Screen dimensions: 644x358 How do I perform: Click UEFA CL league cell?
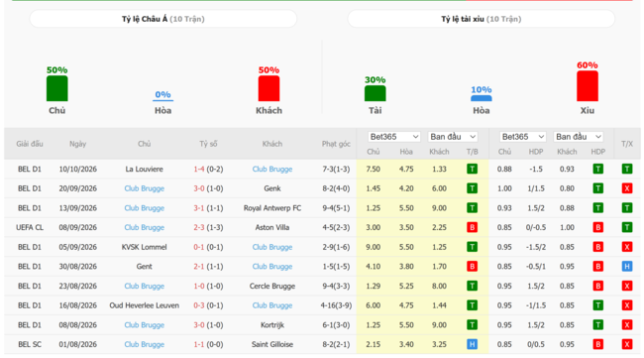click(x=30, y=227)
